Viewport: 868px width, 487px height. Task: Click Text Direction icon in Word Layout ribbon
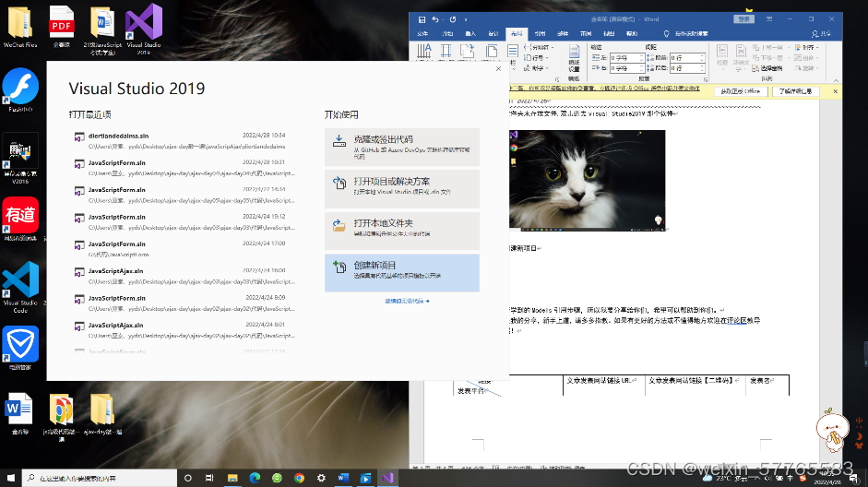[424, 52]
